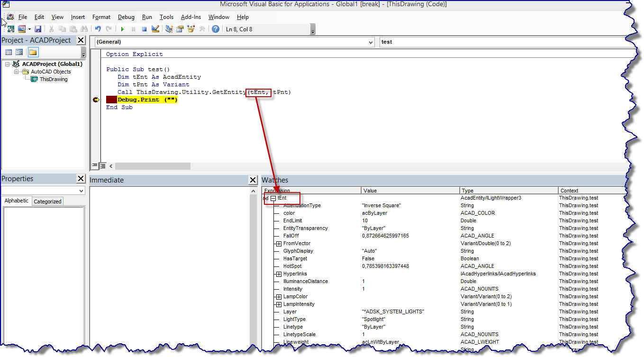The height and width of the screenshot is (357, 644).
Task: Click the Redo arrow icon
Action: [x=109, y=29]
